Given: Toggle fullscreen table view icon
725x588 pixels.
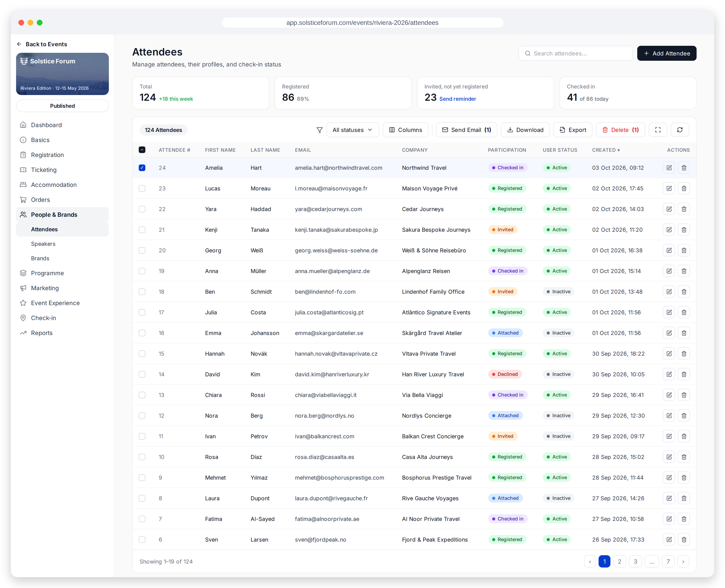Looking at the screenshot, I should point(658,130).
